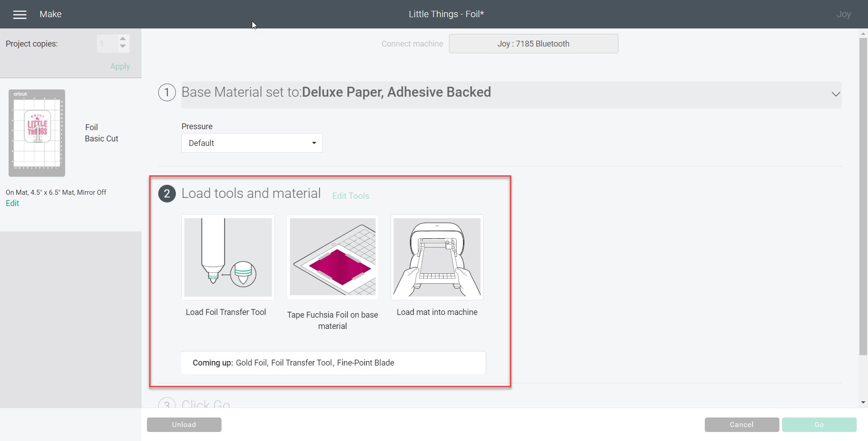Click the Edit link under mat info

pos(13,203)
